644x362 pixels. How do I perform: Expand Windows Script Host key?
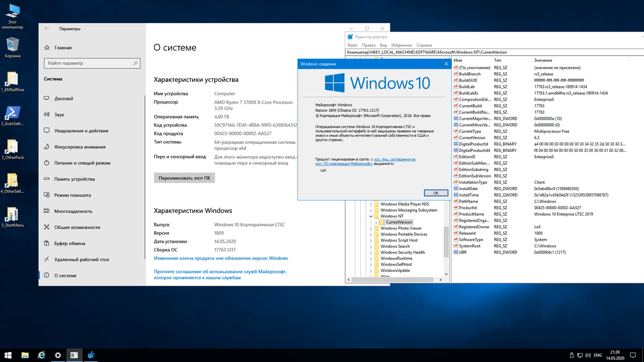pyautogui.click(x=371, y=240)
